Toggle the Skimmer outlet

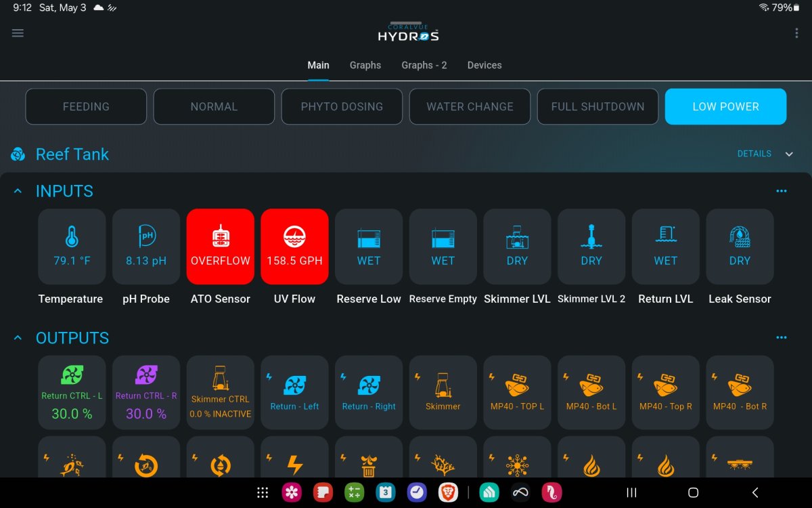(x=443, y=393)
